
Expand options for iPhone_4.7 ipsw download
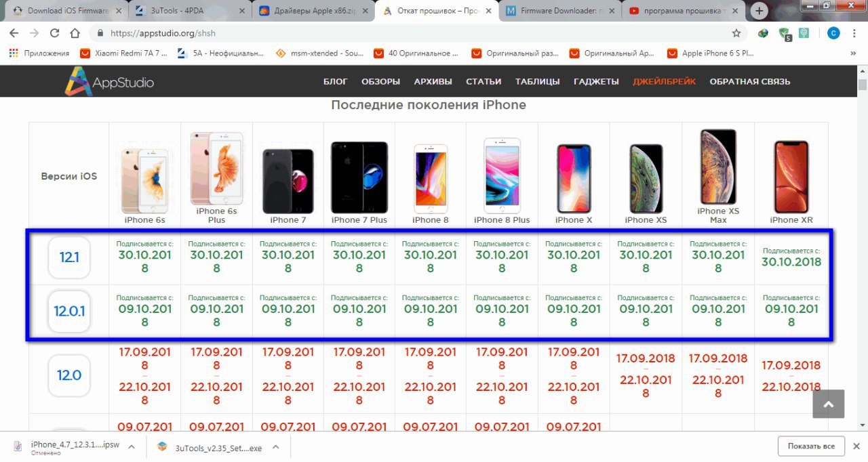click(x=132, y=447)
